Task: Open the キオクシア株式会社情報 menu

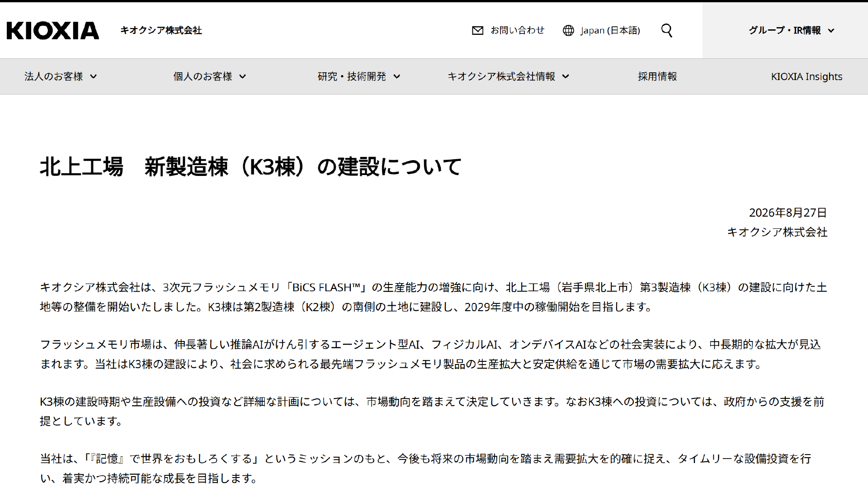Action: click(508, 76)
